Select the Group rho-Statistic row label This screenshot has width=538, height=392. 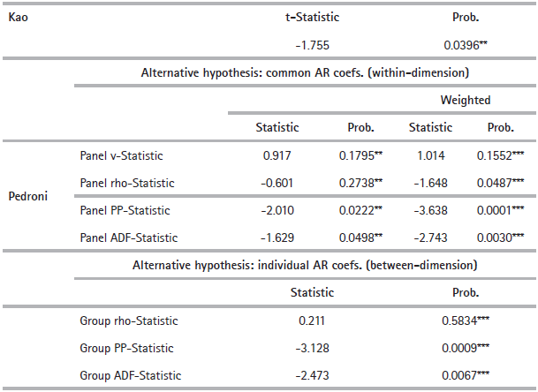128,320
